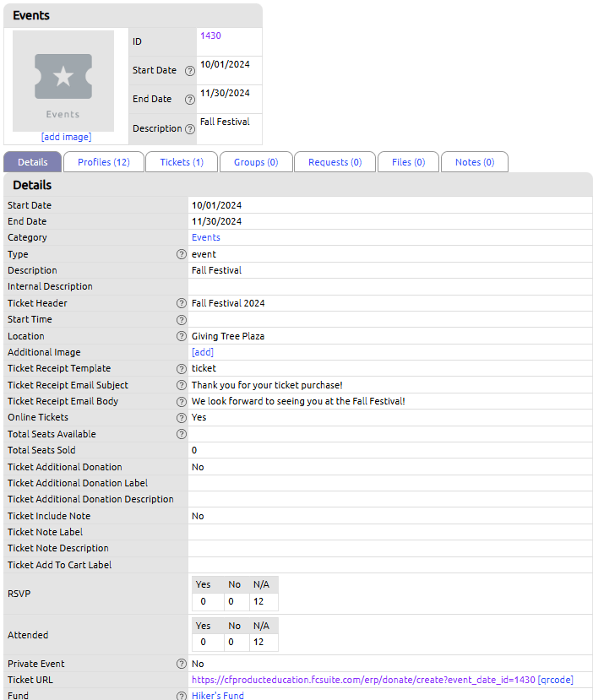Open help icon for Type row
This screenshot has height=700, width=593.
click(x=182, y=254)
